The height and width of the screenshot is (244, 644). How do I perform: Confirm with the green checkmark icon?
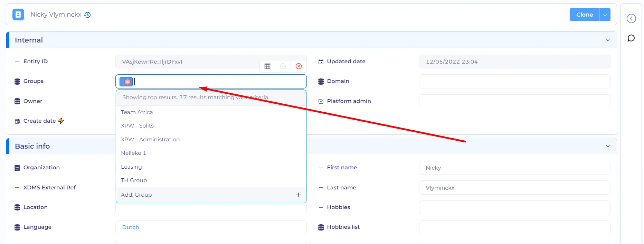click(x=283, y=66)
